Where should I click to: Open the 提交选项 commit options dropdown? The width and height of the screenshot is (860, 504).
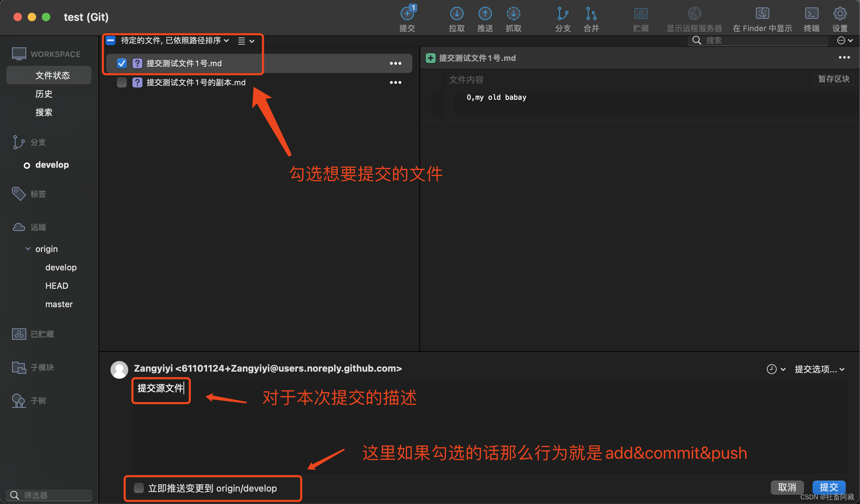[x=819, y=369]
